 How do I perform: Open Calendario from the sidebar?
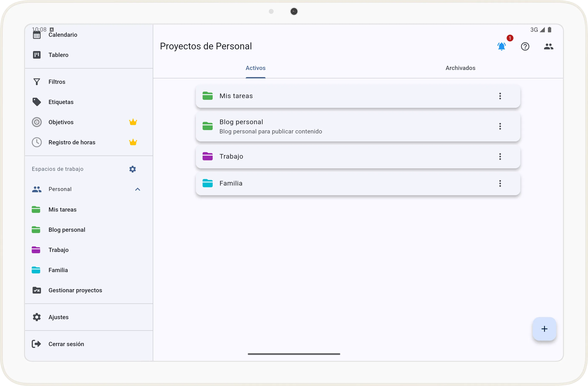63,35
